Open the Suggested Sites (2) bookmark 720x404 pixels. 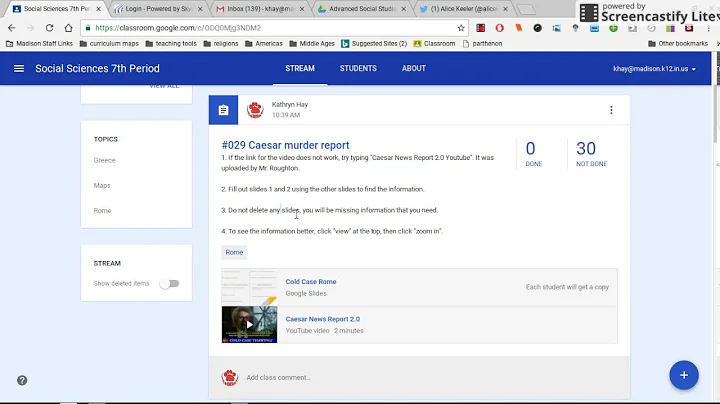pyautogui.click(x=374, y=44)
